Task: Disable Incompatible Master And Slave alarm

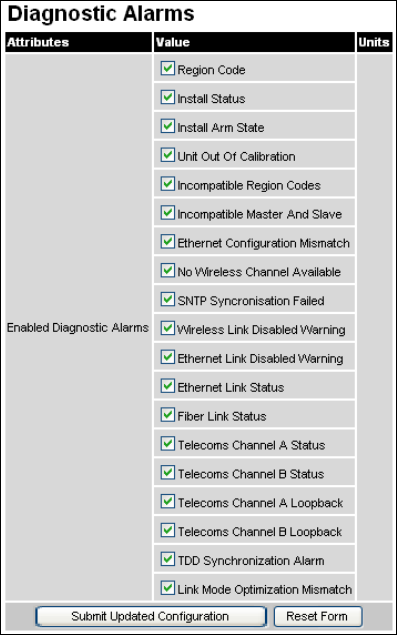Action: click(167, 213)
